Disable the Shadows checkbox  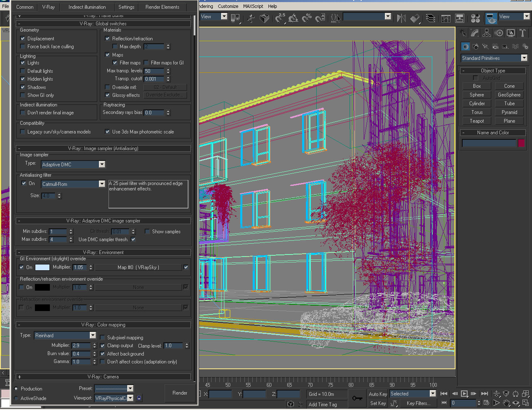point(23,87)
